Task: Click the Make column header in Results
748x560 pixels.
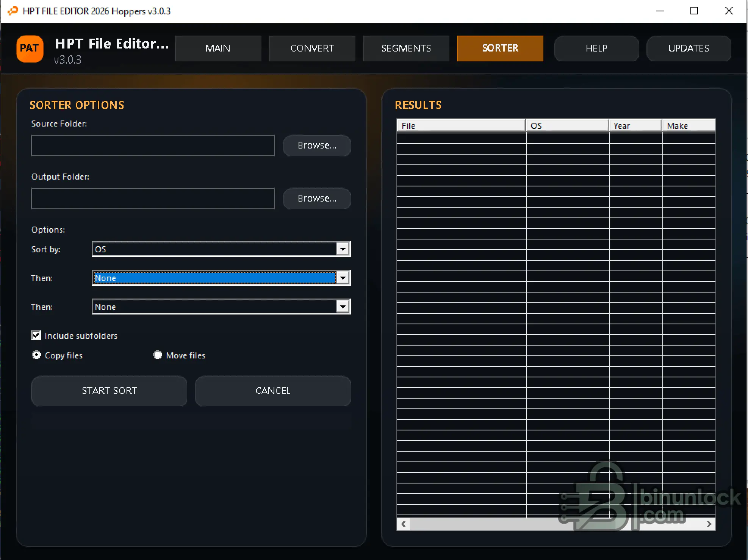Action: (689, 125)
